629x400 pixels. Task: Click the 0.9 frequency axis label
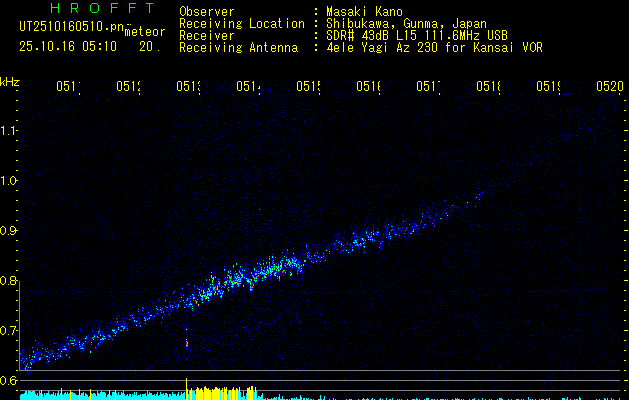pyautogui.click(x=9, y=231)
